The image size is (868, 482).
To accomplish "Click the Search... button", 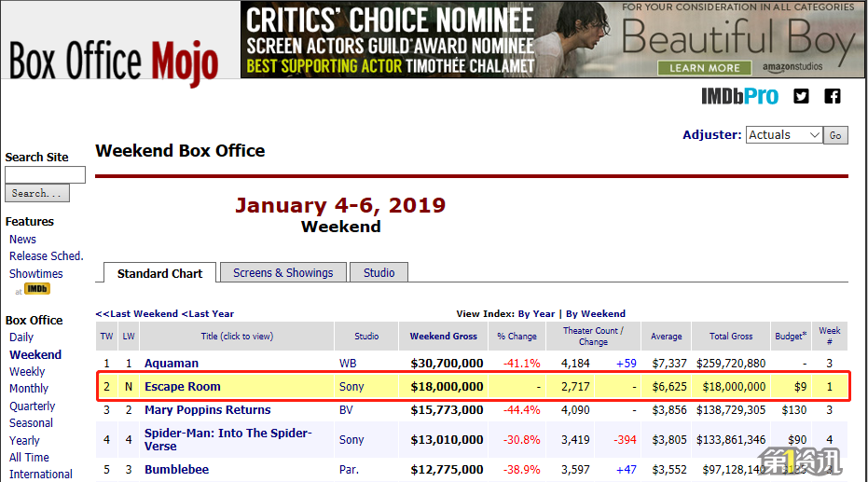I will click(x=37, y=193).
